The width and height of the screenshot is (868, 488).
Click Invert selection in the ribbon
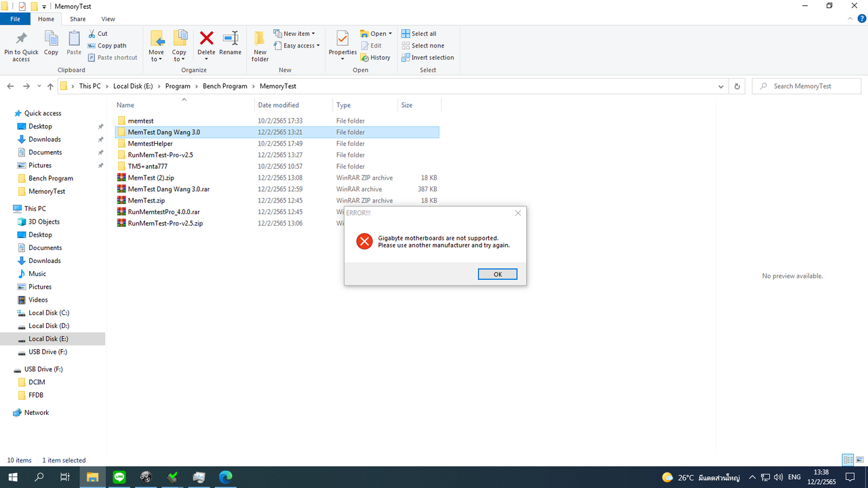428,57
